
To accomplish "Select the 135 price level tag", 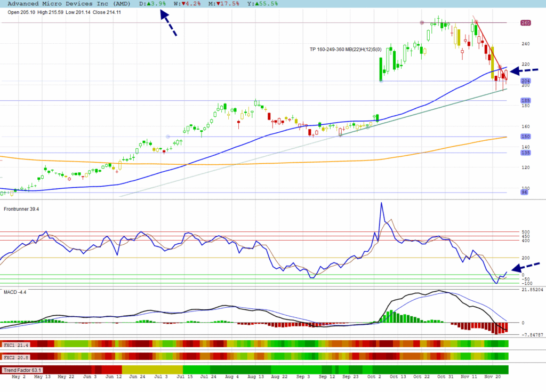I will click(x=525, y=153).
